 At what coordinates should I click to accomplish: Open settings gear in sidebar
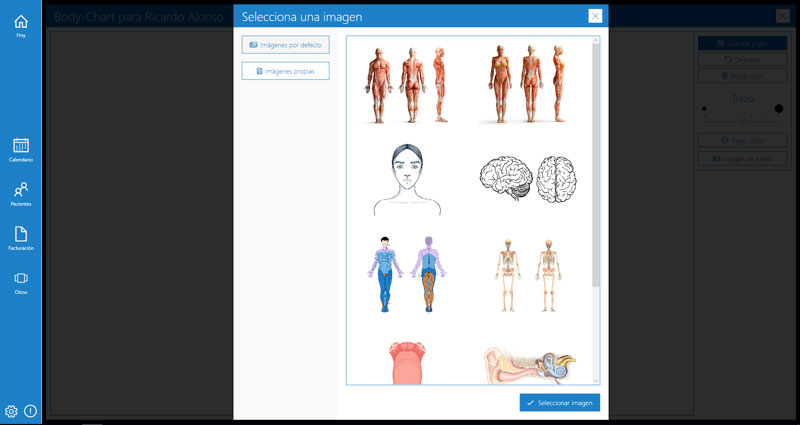tap(11, 411)
